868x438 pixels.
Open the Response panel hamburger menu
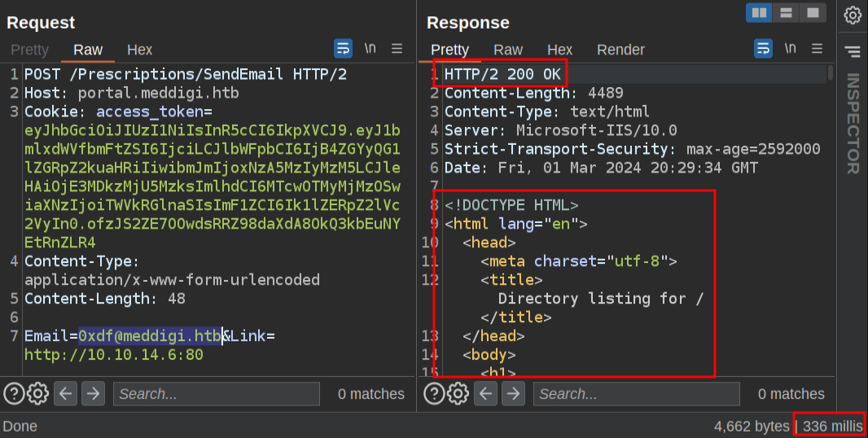817,49
